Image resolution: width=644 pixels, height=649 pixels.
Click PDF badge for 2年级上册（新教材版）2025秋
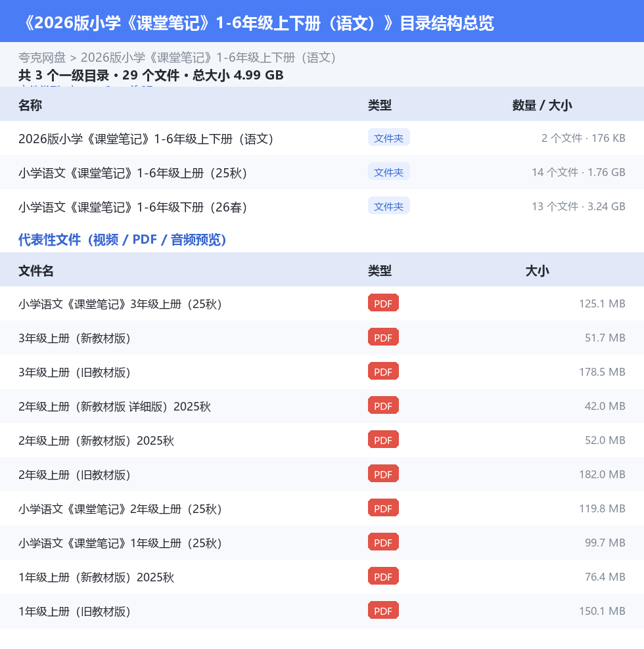pos(383,440)
